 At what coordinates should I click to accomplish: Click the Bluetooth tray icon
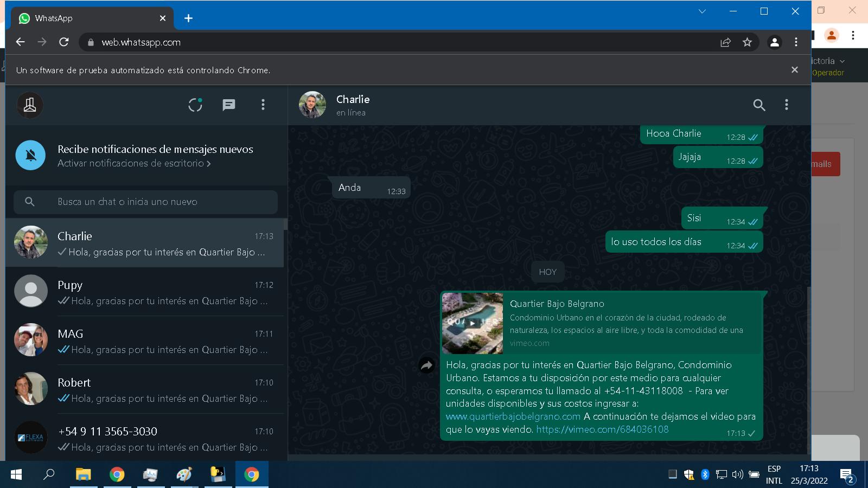705,474
